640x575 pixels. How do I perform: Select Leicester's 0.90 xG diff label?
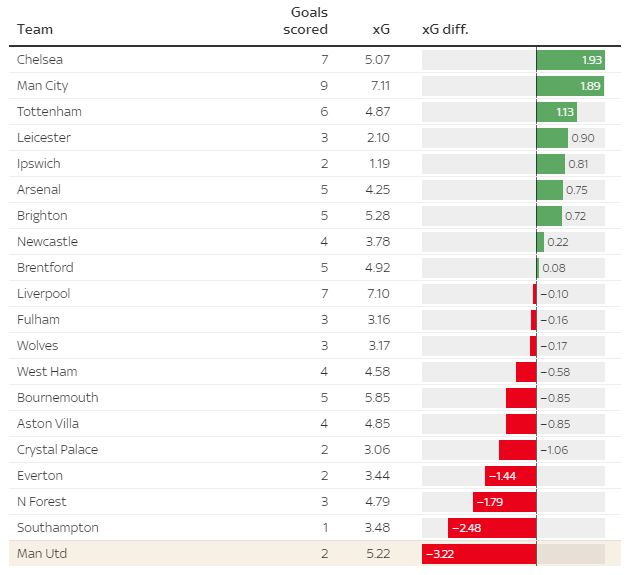pos(583,138)
